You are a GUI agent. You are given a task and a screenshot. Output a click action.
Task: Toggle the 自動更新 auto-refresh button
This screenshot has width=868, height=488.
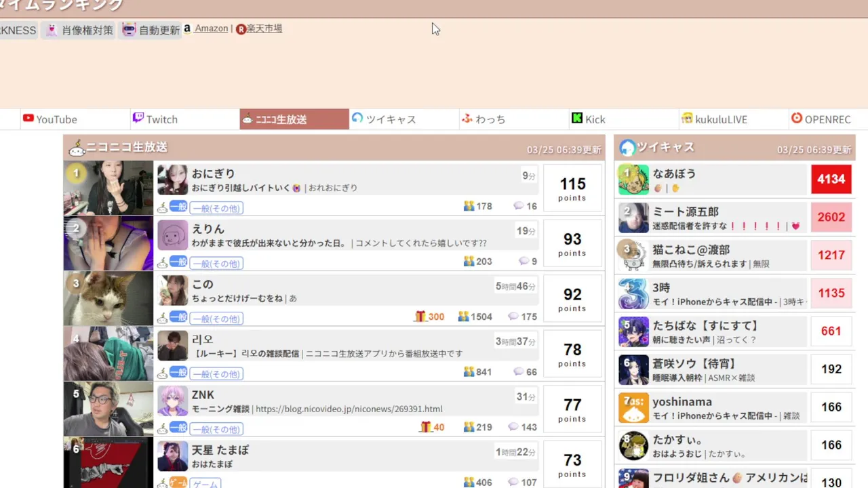point(151,30)
